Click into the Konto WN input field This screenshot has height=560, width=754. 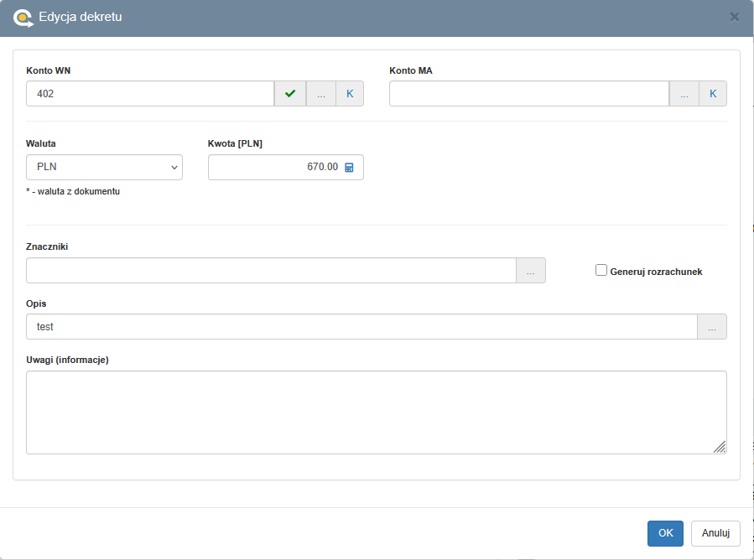150,94
